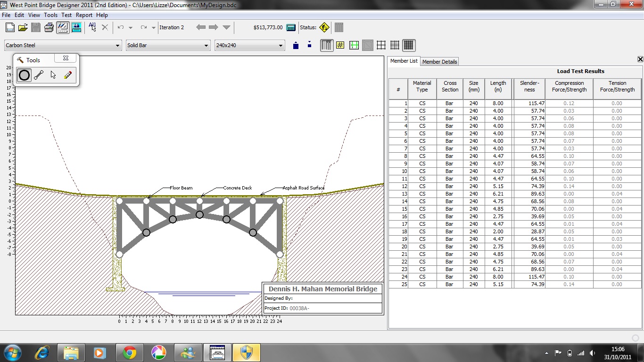Switch to the Drawing Board mode button
Screen dimensions: 644x362
click(x=63, y=27)
